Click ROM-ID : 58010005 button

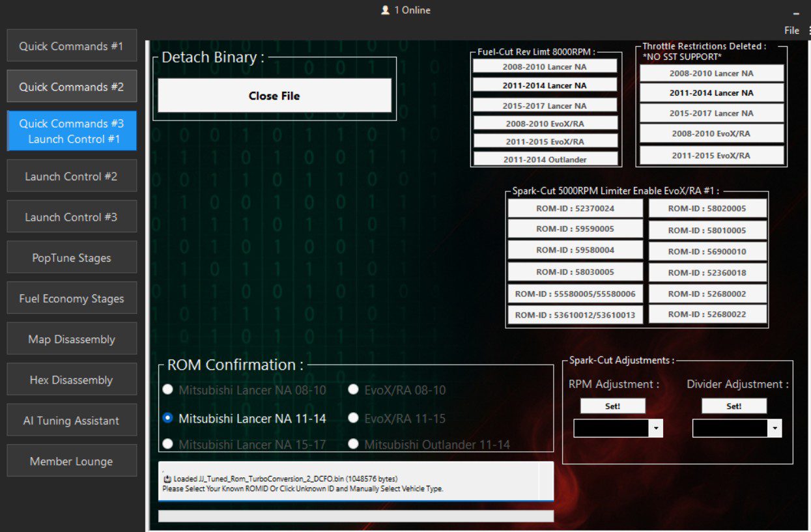(707, 230)
